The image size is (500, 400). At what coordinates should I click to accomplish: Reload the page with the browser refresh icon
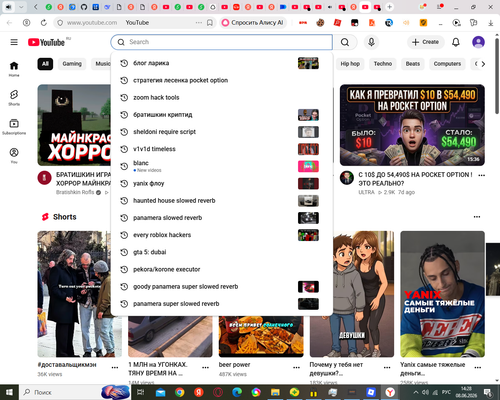point(44,23)
